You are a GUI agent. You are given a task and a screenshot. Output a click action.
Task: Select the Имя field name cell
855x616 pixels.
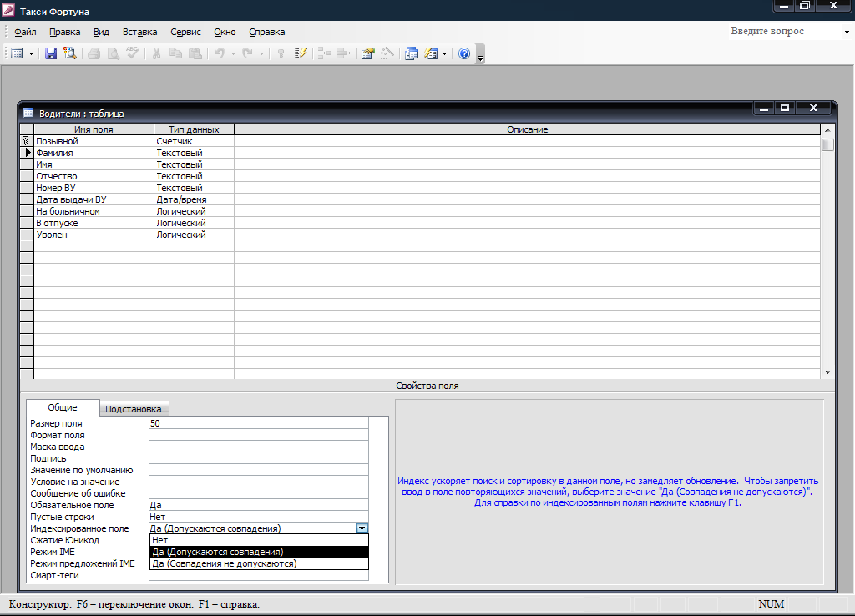click(94, 164)
